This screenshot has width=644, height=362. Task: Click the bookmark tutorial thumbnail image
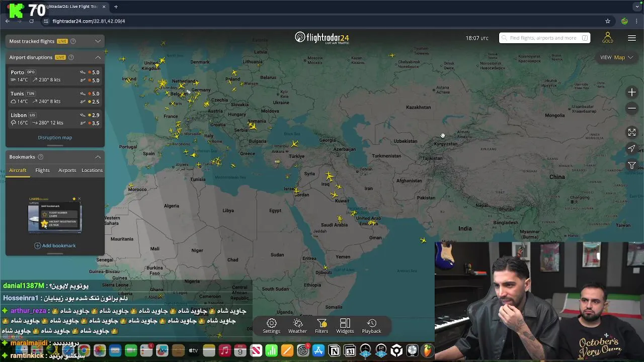55,215
